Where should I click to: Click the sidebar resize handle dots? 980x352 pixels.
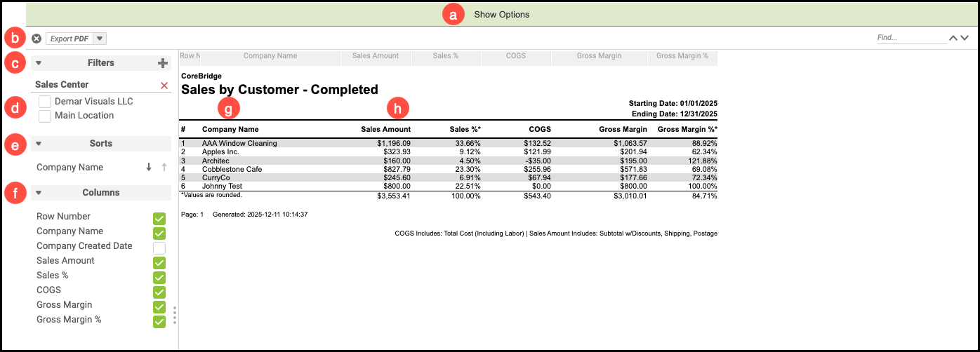tap(174, 315)
